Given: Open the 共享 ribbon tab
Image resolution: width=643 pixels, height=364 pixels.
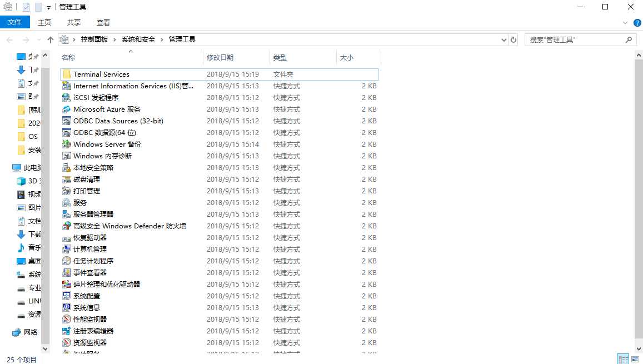Looking at the screenshot, I should pos(74,23).
